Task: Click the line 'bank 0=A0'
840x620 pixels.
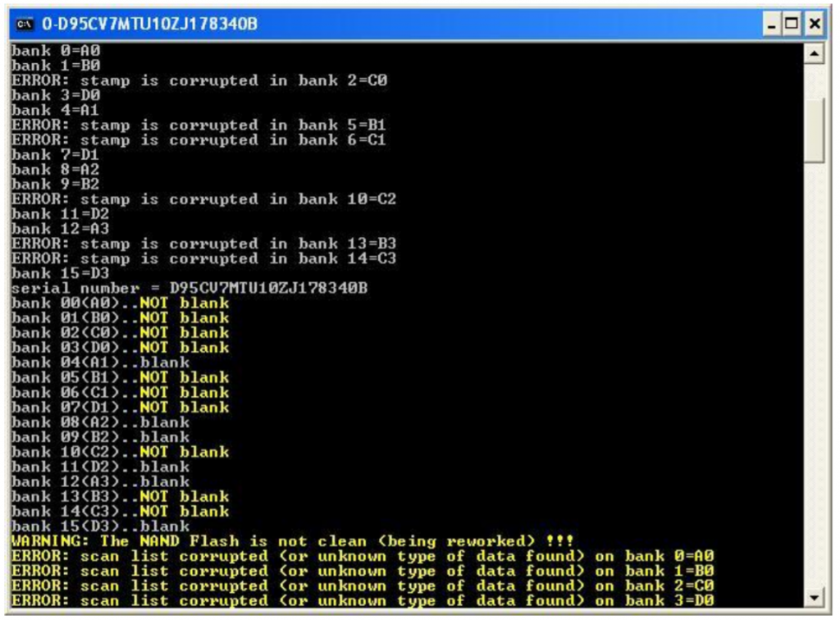Action: pyautogui.click(x=56, y=51)
